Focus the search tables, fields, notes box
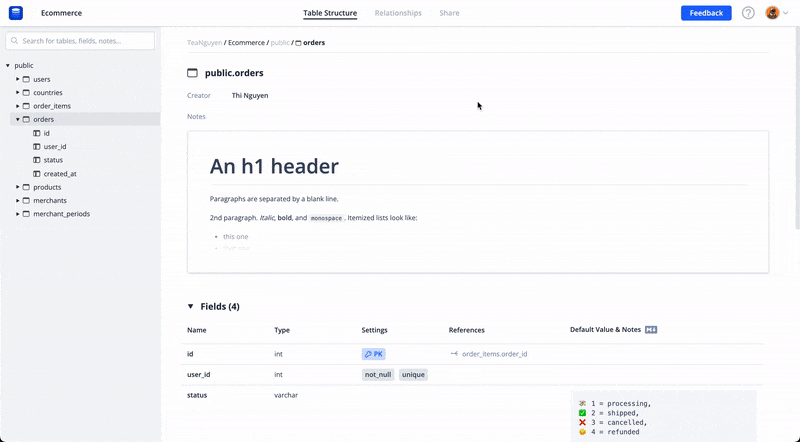This screenshot has height=442, width=800. point(80,41)
